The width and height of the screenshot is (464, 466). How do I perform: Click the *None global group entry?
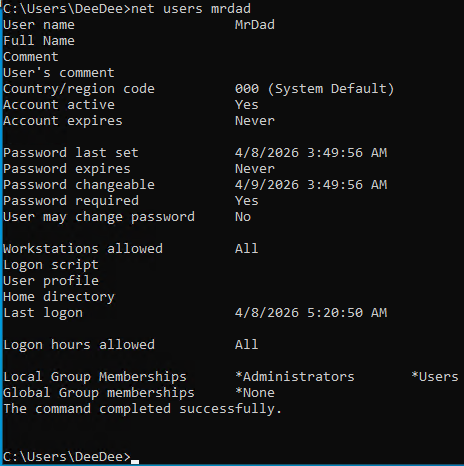[x=255, y=393]
